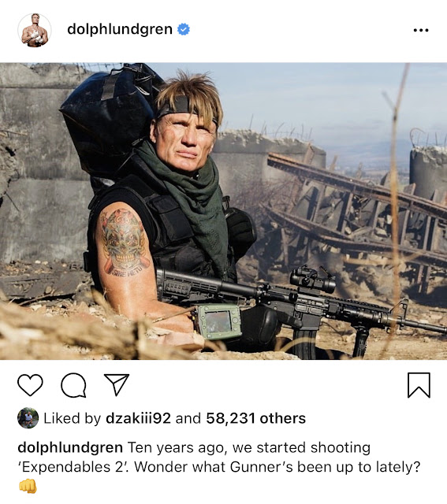Click the green radio device in the photo
The width and height of the screenshot is (447, 504).
pos(218,321)
